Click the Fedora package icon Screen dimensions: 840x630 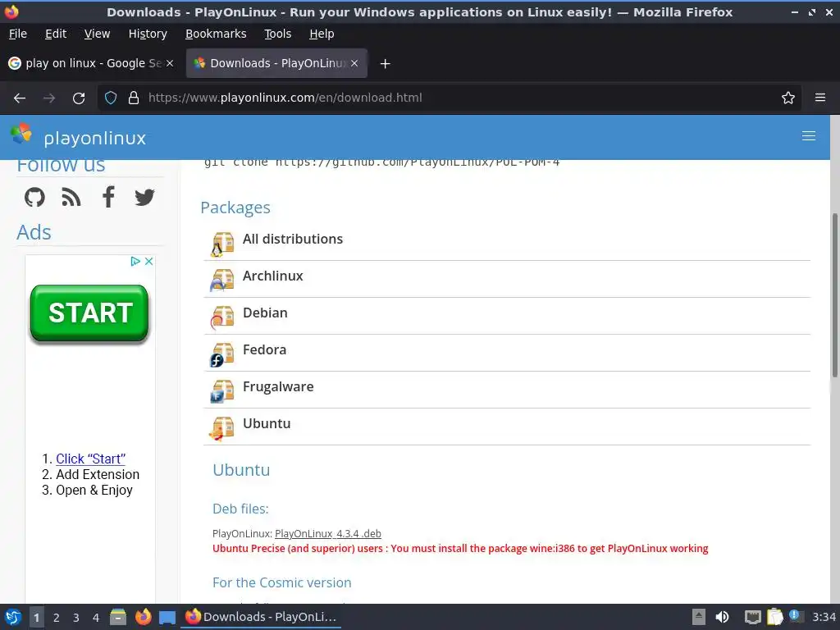coord(221,354)
